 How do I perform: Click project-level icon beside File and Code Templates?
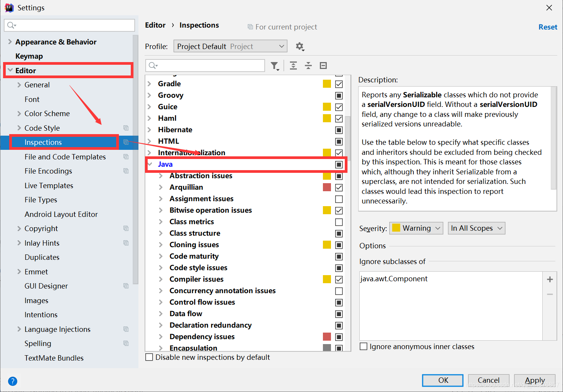tap(126, 156)
